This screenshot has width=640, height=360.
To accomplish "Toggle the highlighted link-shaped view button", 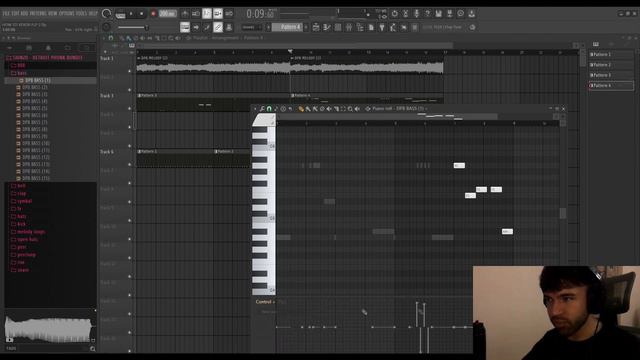I will 218,27.
